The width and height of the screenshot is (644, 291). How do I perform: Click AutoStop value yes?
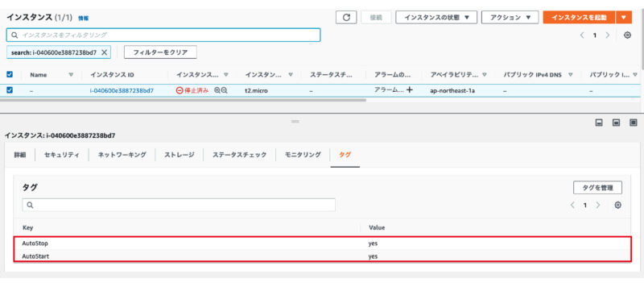click(373, 243)
